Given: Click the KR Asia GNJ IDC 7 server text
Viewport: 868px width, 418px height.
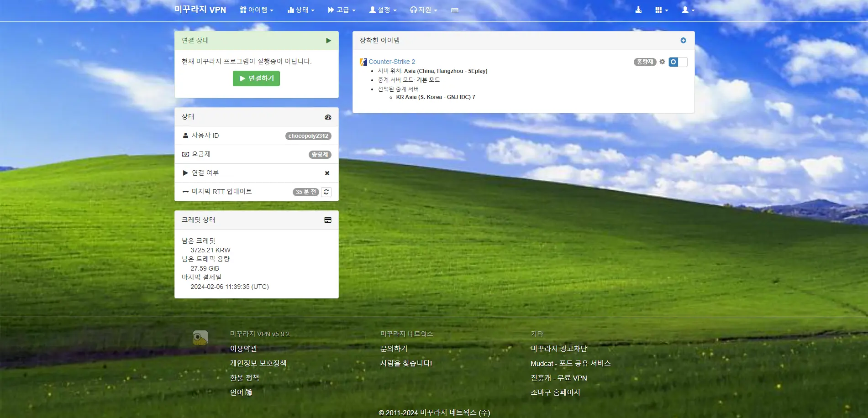Looking at the screenshot, I should tap(436, 97).
